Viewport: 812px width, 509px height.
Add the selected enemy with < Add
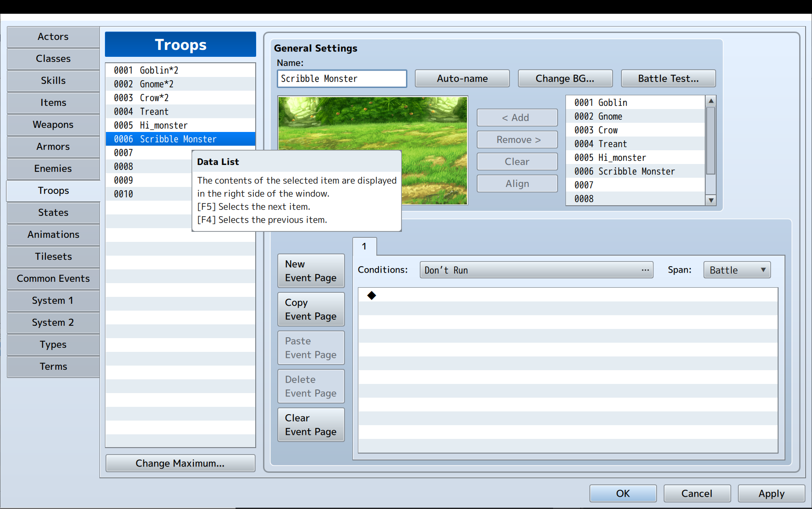(x=517, y=117)
